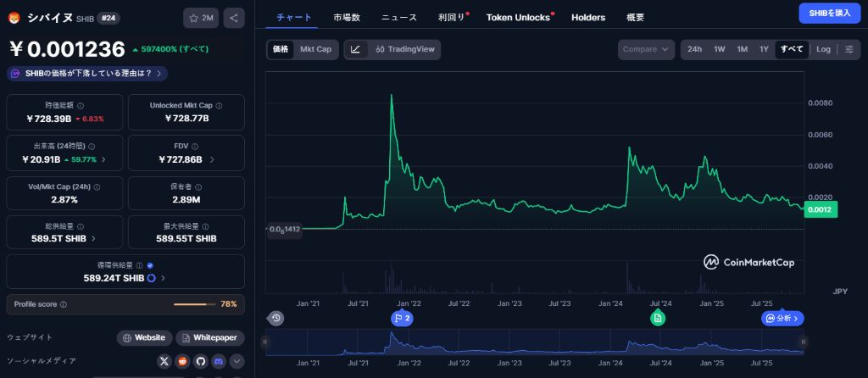The width and height of the screenshot is (868, 378).
Task: Click the SHIBを購入 button
Action: (829, 14)
